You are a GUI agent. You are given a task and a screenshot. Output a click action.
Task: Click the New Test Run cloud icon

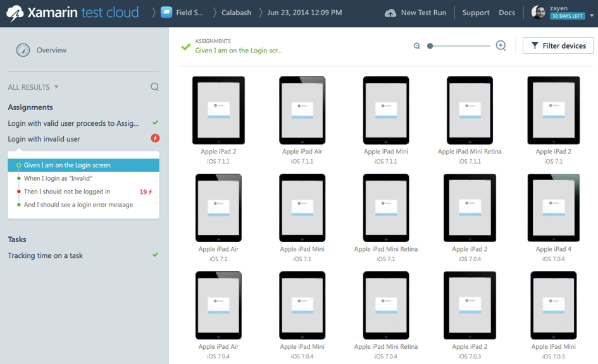point(390,13)
